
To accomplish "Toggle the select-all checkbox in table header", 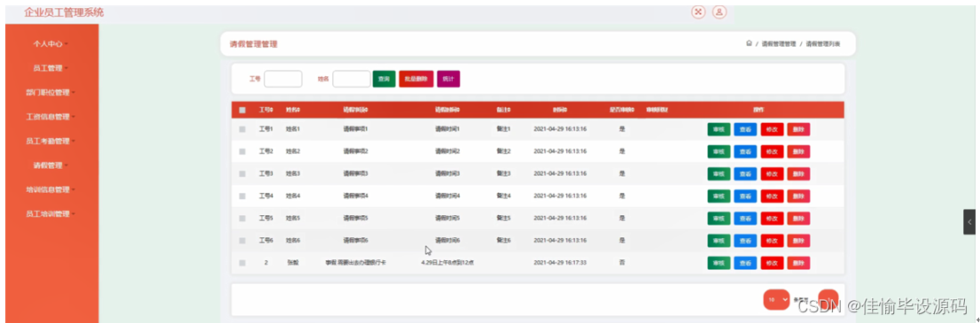I will click(242, 110).
